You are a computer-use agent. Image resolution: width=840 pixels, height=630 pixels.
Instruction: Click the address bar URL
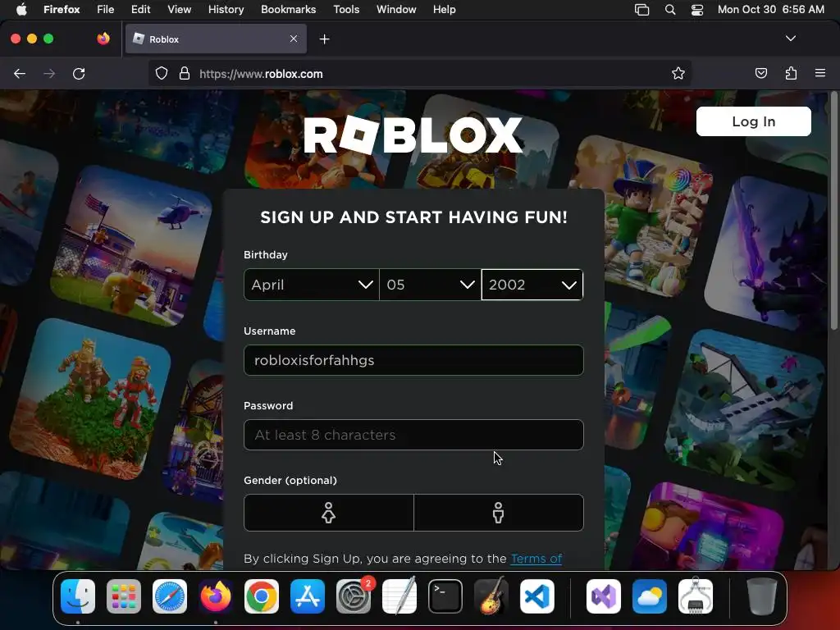[261, 74]
